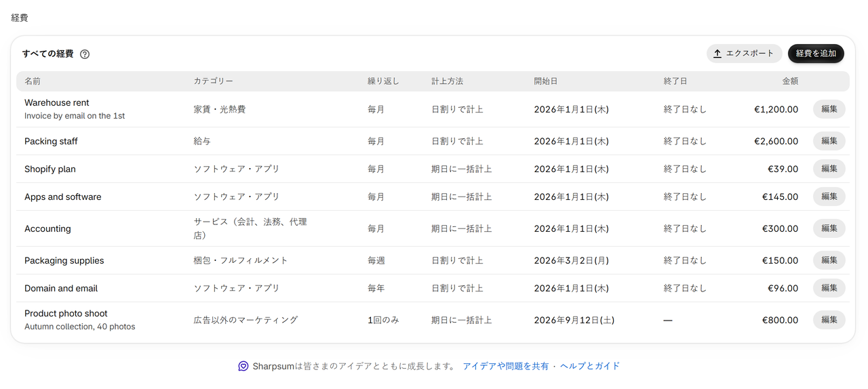Edit the Shopify plan expense

829,169
